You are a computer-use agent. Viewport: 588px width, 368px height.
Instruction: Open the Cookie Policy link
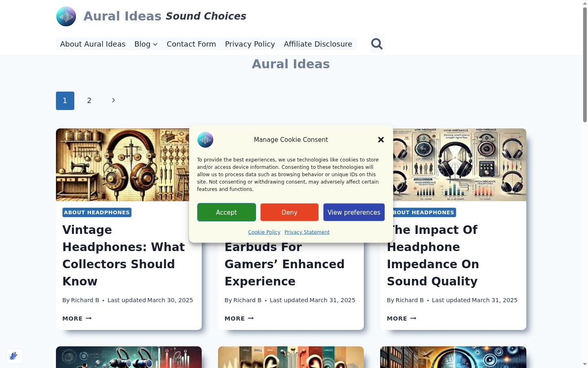264,232
